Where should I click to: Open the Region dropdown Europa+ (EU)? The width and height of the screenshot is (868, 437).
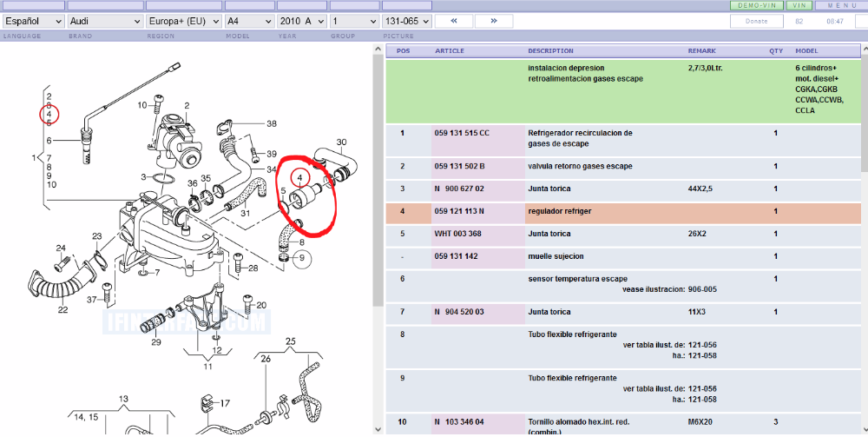(x=184, y=21)
